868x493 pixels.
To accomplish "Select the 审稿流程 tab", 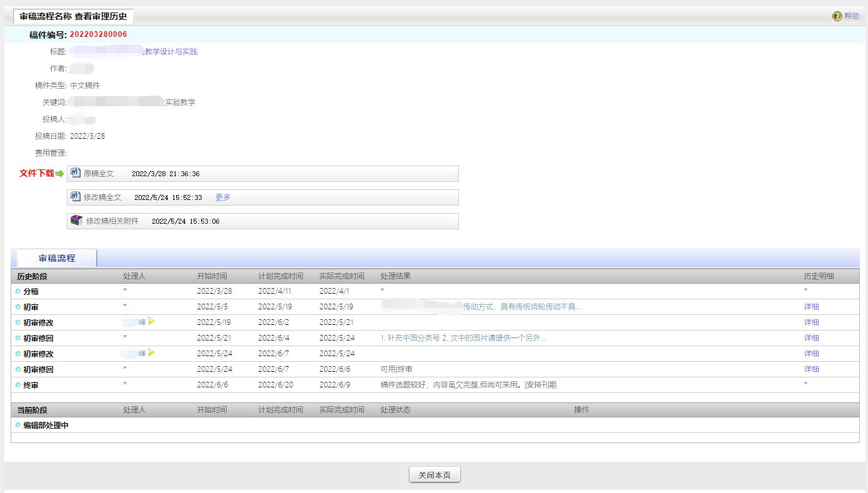I will [57, 258].
